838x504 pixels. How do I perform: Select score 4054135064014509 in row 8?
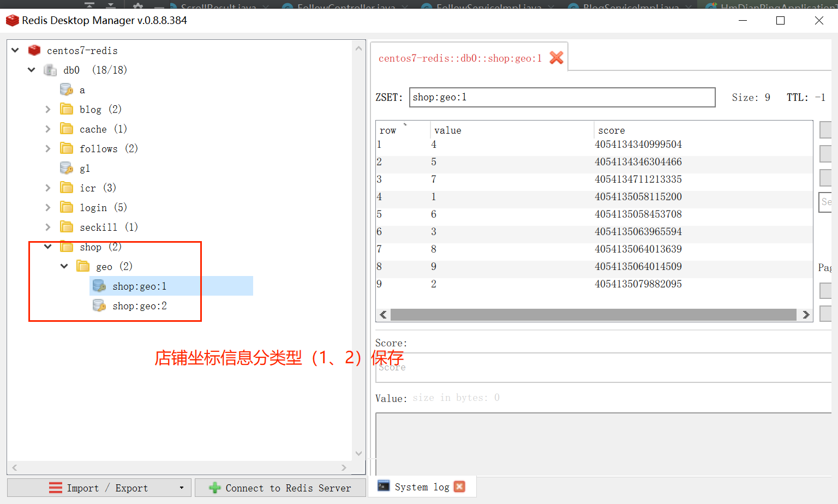tap(638, 267)
